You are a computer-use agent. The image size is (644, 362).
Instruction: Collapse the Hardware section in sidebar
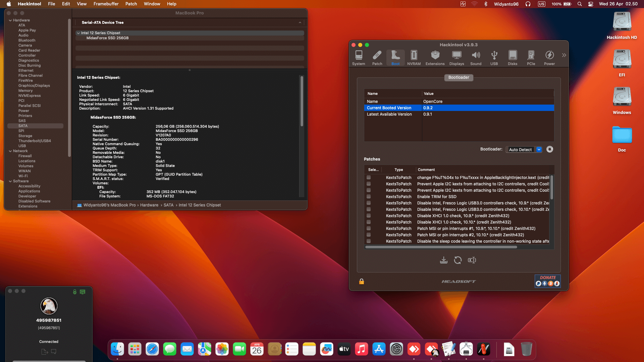coord(10,20)
